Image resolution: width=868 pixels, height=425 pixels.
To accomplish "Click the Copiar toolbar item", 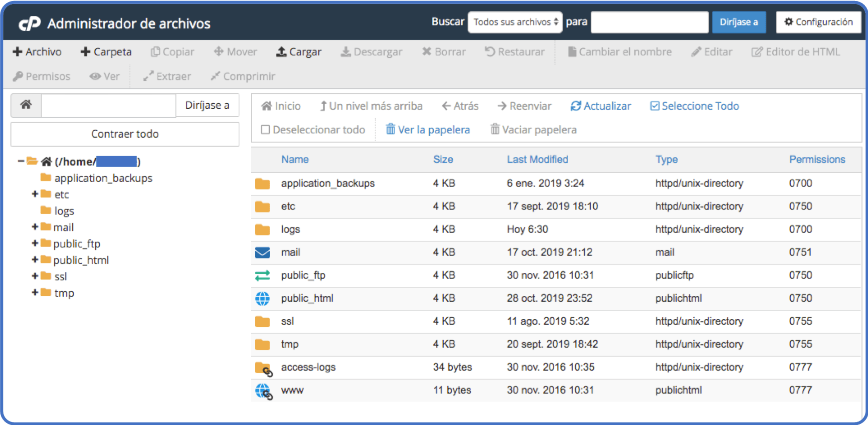I will [173, 52].
